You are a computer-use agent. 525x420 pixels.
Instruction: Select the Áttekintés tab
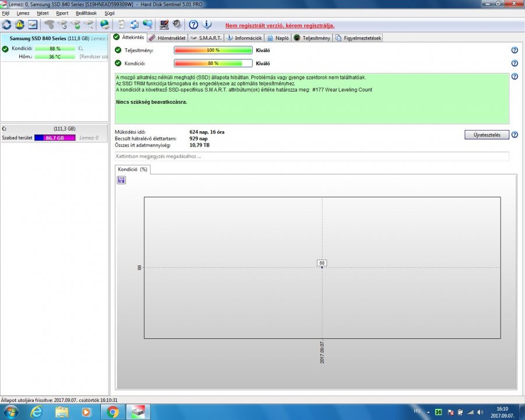(129, 37)
